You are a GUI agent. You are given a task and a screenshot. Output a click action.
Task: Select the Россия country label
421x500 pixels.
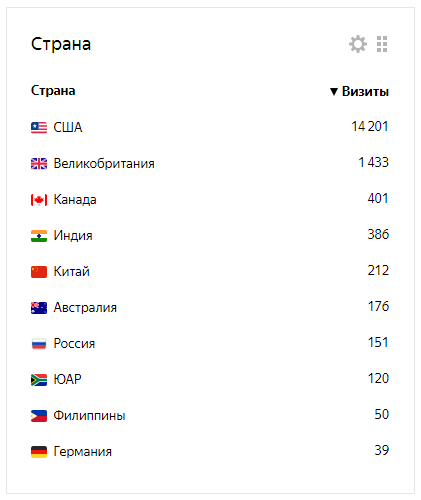point(74,343)
